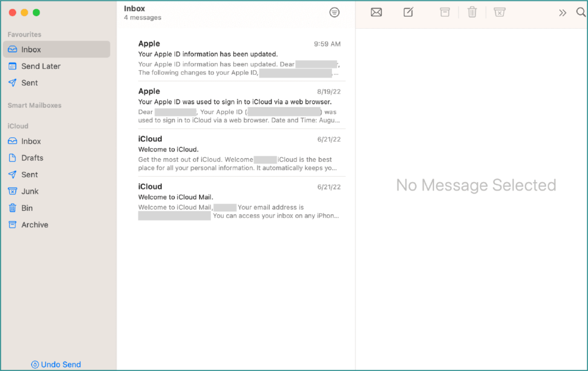
Task: Toggle read status with the envelope toolbar icon
Action: 376,11
